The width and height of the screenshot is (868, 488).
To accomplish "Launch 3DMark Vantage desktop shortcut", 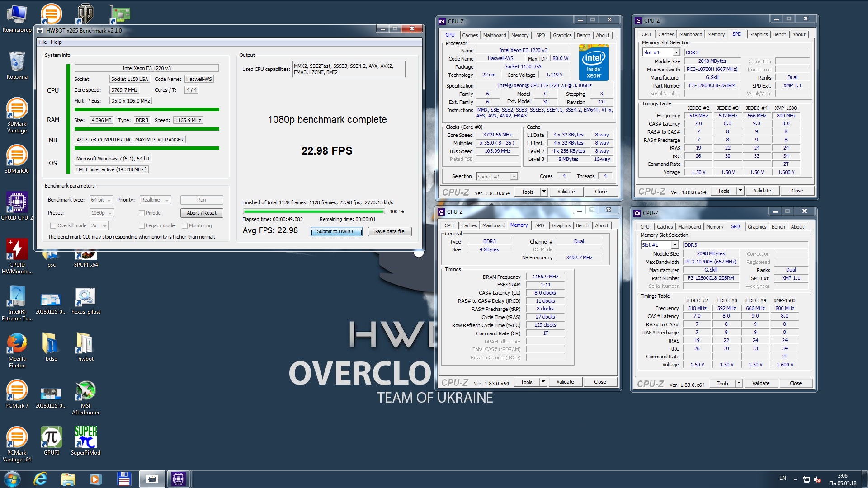I will 17,115.
